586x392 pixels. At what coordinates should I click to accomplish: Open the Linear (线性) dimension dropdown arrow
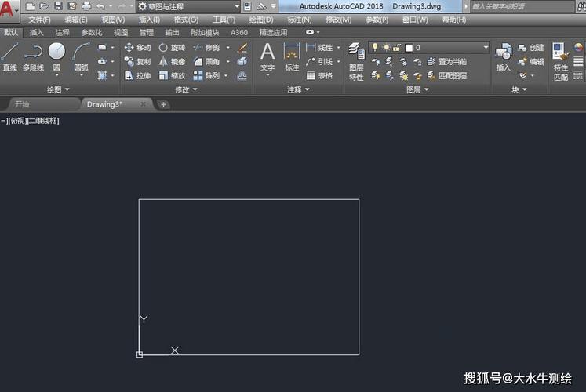click(339, 47)
